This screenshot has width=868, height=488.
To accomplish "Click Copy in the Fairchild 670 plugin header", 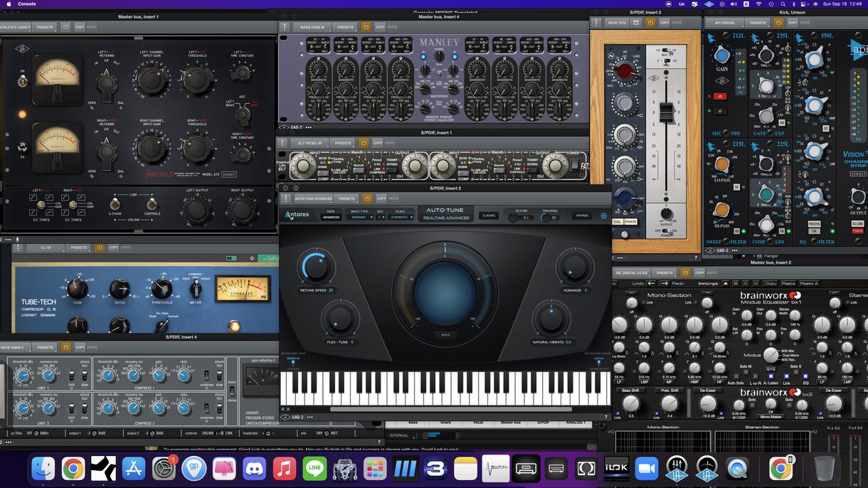I will pyautogui.click(x=80, y=27).
